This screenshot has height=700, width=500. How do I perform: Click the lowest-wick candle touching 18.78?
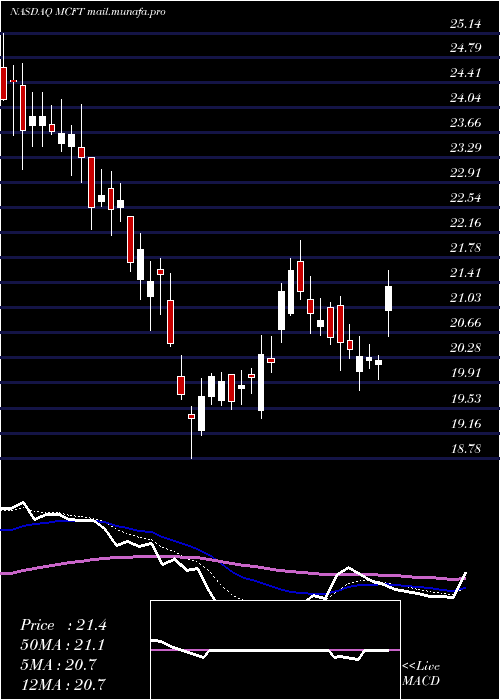[192, 432]
